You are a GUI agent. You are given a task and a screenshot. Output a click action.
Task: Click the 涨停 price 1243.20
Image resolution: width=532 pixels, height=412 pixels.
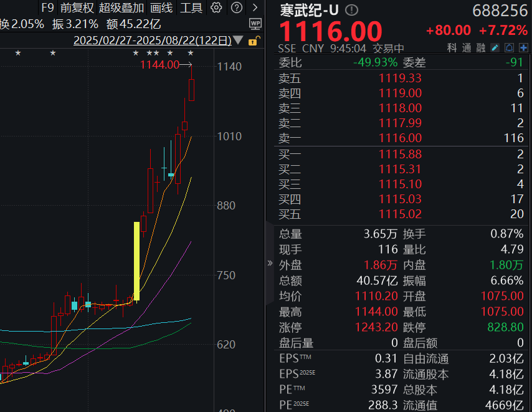pyautogui.click(x=376, y=327)
